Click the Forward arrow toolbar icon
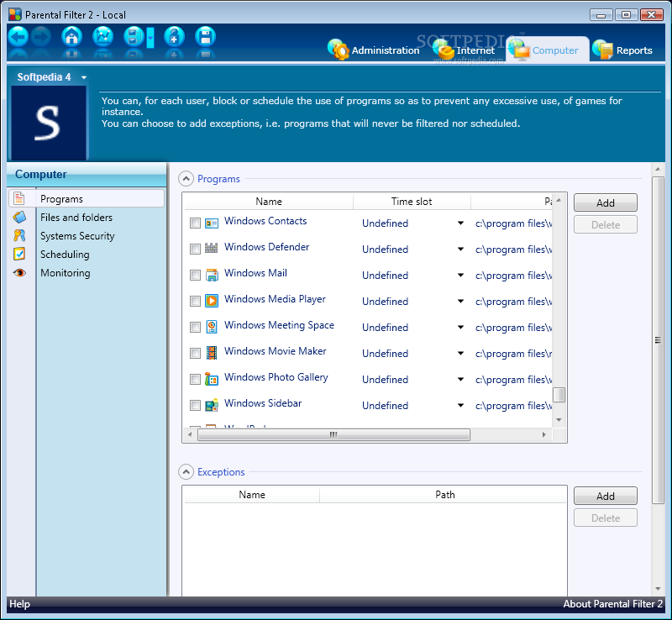Viewport: 672px width, 620px height. click(41, 37)
